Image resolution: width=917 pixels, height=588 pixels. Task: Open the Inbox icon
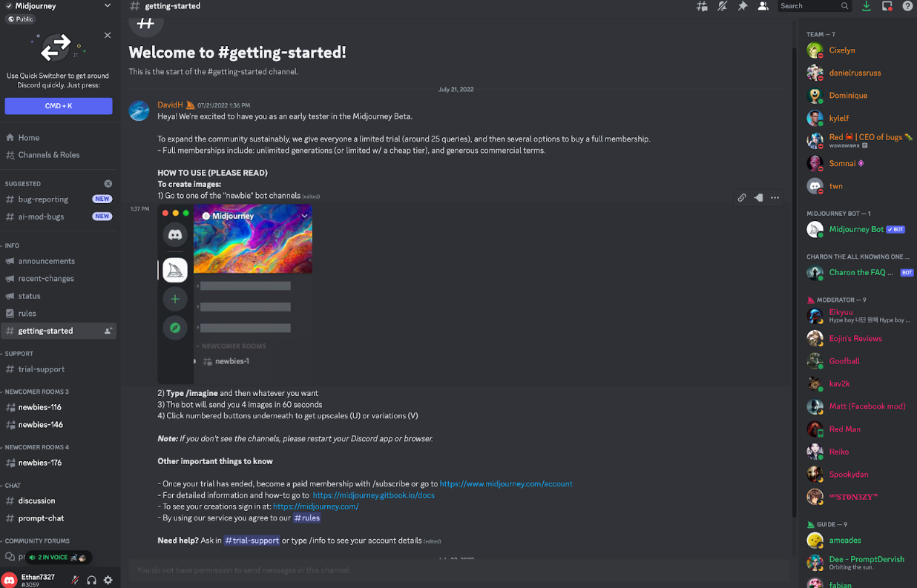887,6
